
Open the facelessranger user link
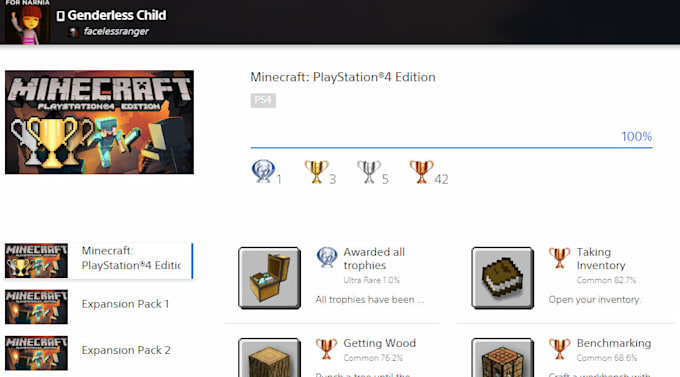(x=116, y=31)
